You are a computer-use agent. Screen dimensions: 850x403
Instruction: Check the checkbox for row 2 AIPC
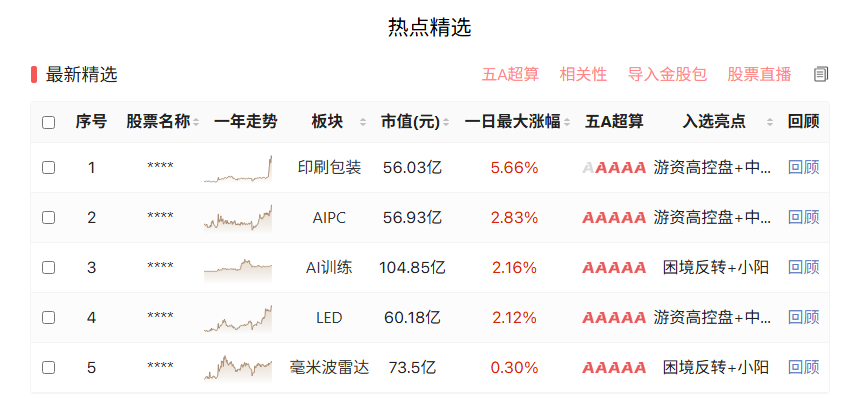(48, 218)
